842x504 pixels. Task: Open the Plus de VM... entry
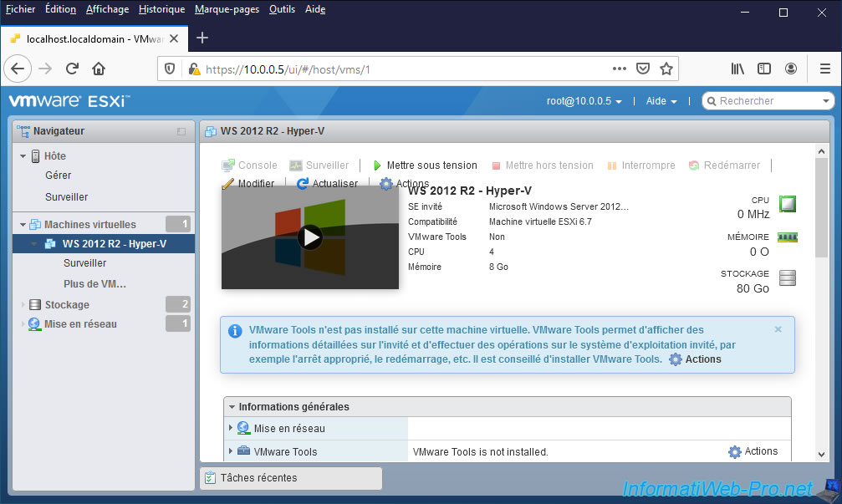[x=95, y=284]
